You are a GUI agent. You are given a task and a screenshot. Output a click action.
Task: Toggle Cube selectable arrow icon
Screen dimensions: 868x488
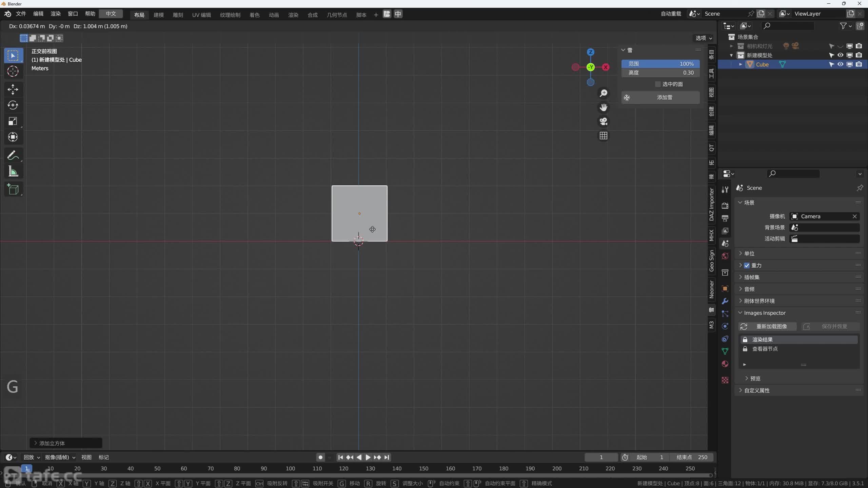(831, 64)
